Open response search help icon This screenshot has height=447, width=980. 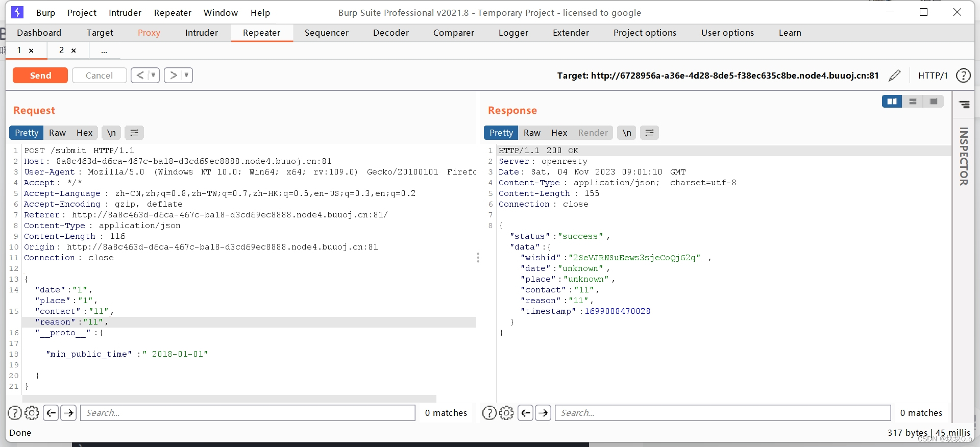coord(489,413)
